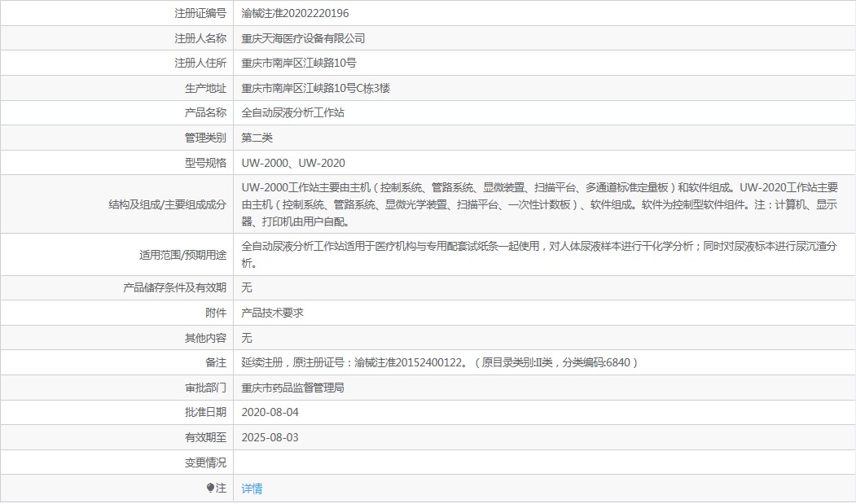The image size is (856, 504).
Task: Select 无 in the 产品储存条件及有效期 row
Action: coord(247,287)
